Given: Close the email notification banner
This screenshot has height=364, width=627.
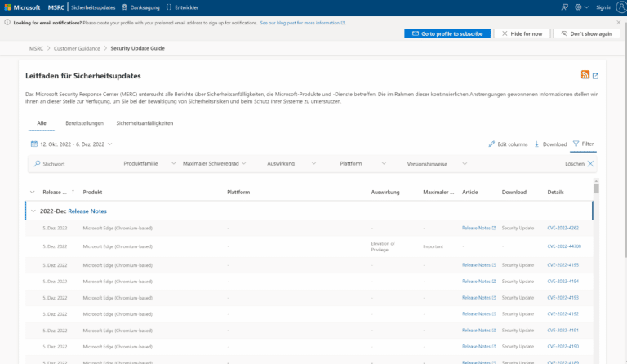Looking at the screenshot, I should tap(619, 22).
